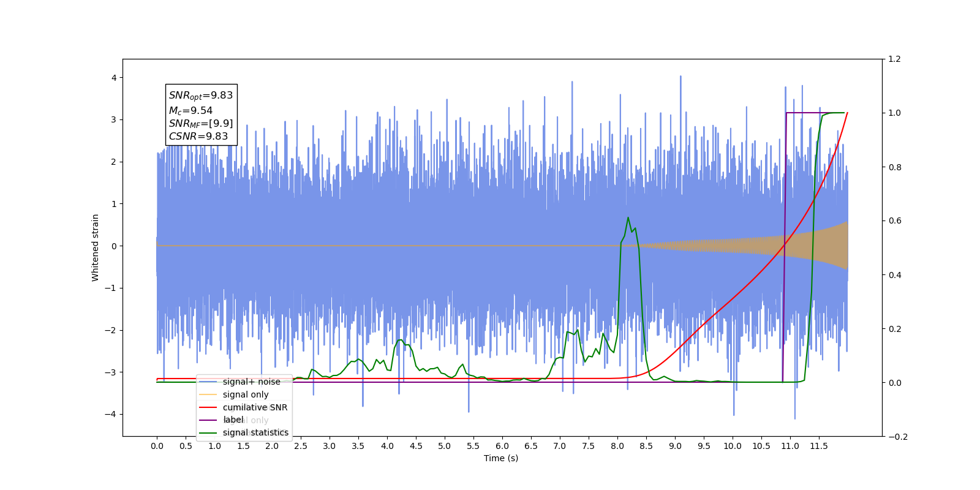The height and width of the screenshot is (490, 980).
Task: Click the 7.5 tick on the time axis
Action: click(589, 446)
